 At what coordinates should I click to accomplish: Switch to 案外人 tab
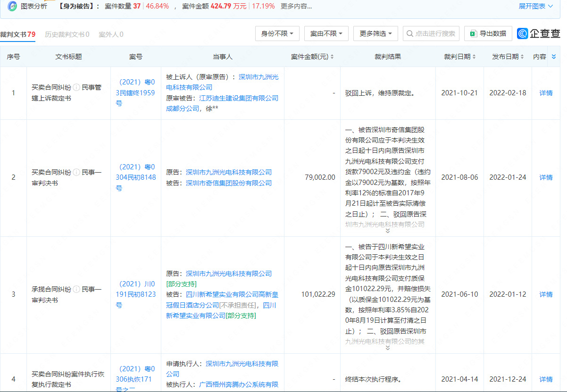[x=111, y=34]
